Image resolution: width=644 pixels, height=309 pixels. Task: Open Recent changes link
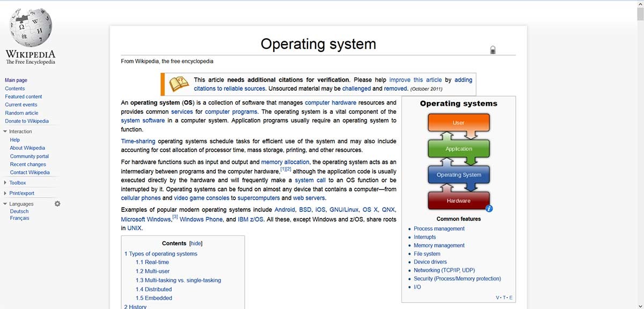pos(28,165)
